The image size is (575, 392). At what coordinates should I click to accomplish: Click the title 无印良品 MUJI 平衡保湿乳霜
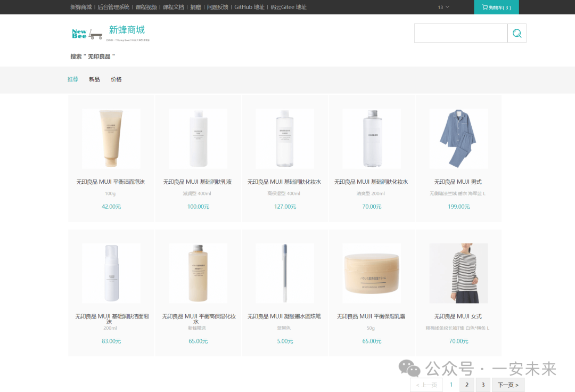371,316
